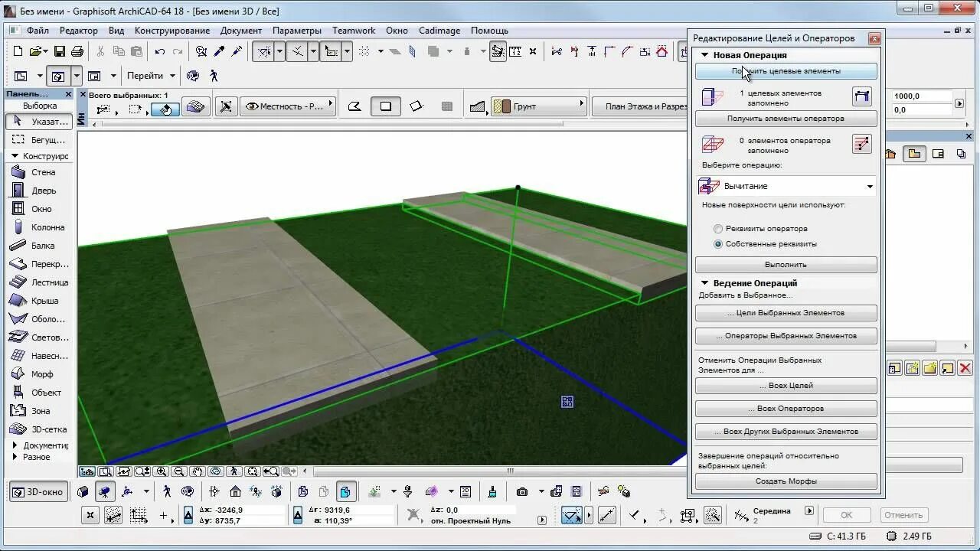Select the Shell tool (Оболо...)
This screenshot has height=551, width=980.
pos(40,319)
